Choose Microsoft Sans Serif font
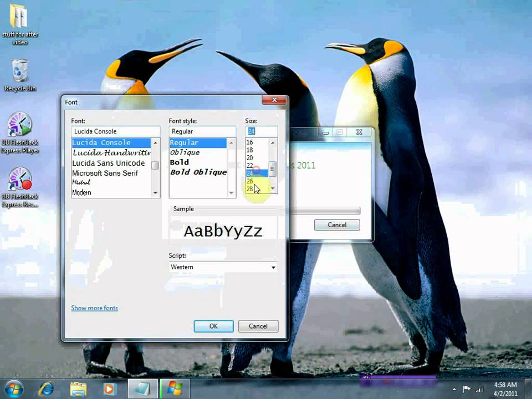The height and width of the screenshot is (399, 532). [x=111, y=173]
